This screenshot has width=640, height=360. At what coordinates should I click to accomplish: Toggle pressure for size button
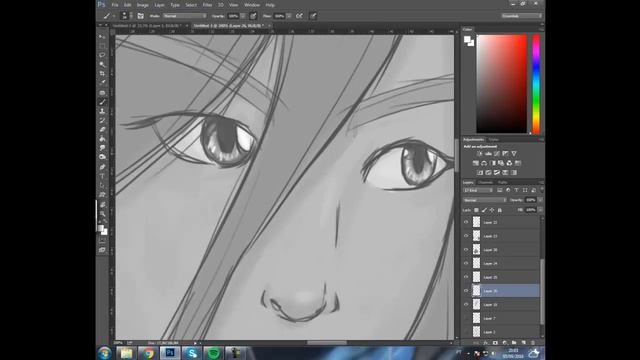pos(313,16)
